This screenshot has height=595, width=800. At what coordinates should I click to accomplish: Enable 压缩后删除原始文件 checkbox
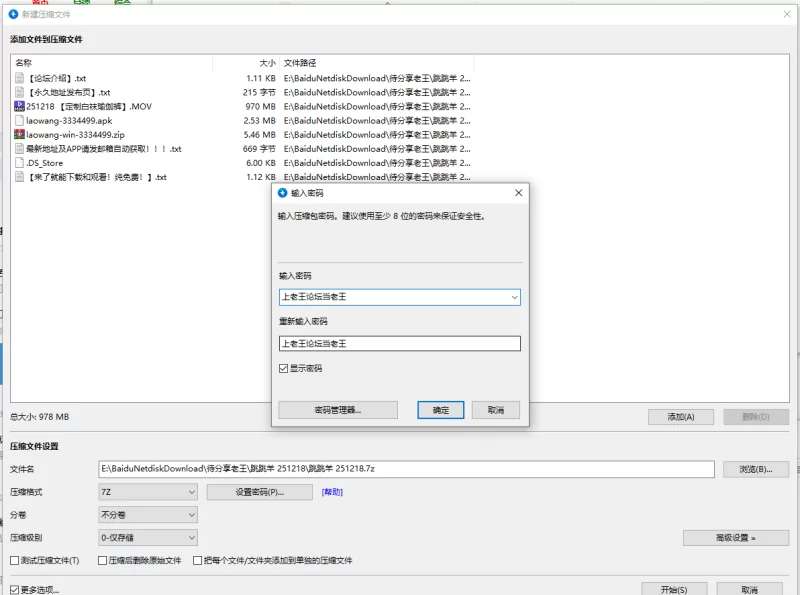(102, 560)
